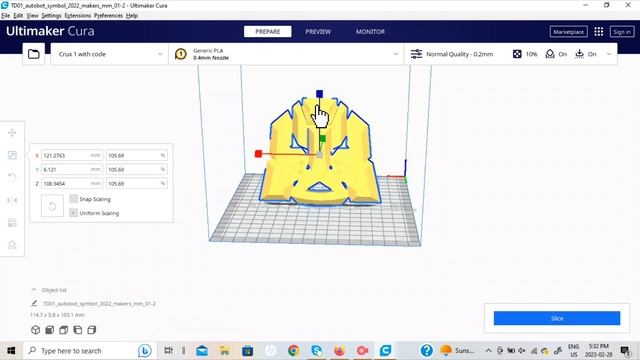Open the View menu
The width and height of the screenshot is (640, 360).
32,16
